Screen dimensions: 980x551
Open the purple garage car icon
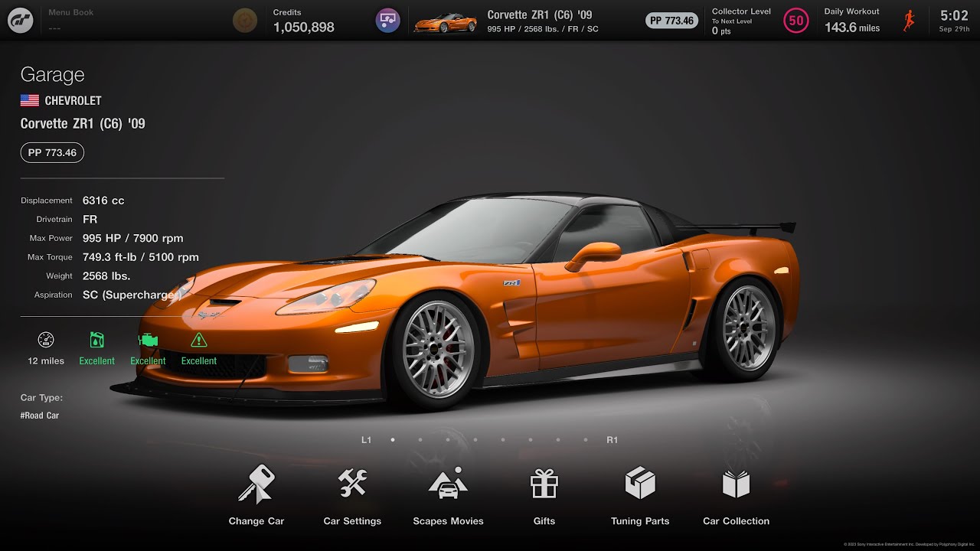click(388, 21)
